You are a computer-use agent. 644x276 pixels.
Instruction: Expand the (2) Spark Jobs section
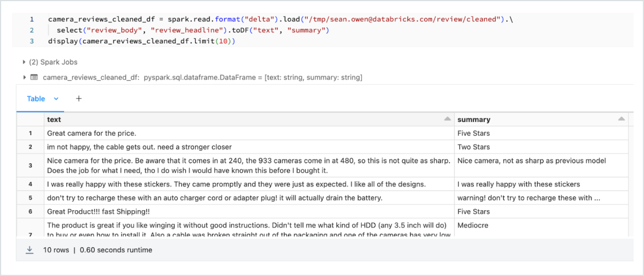tap(24, 62)
